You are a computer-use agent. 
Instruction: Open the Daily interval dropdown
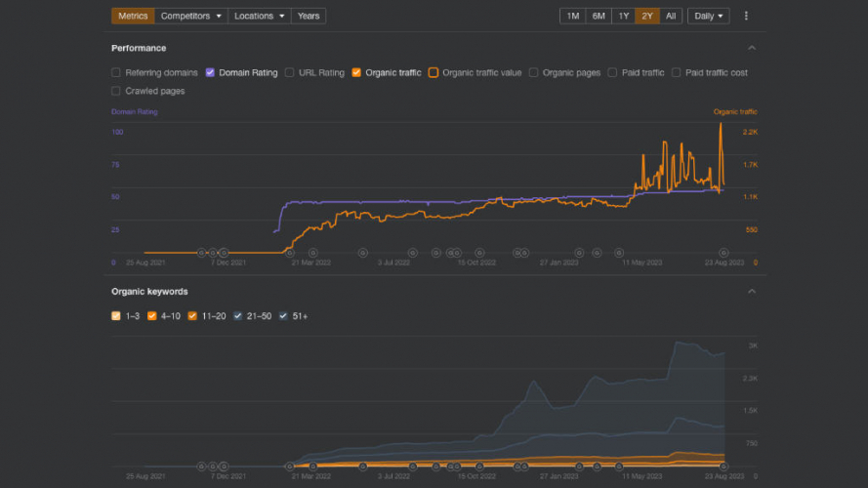tap(708, 16)
